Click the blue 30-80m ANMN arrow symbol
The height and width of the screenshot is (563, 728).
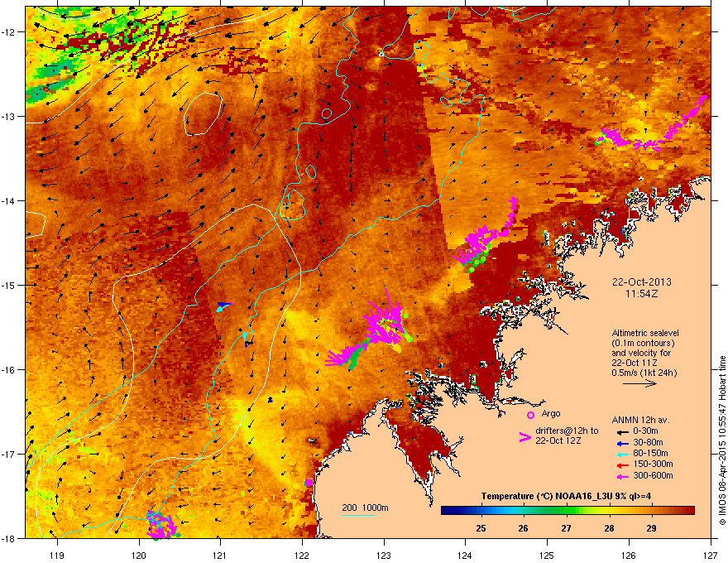click(623, 443)
